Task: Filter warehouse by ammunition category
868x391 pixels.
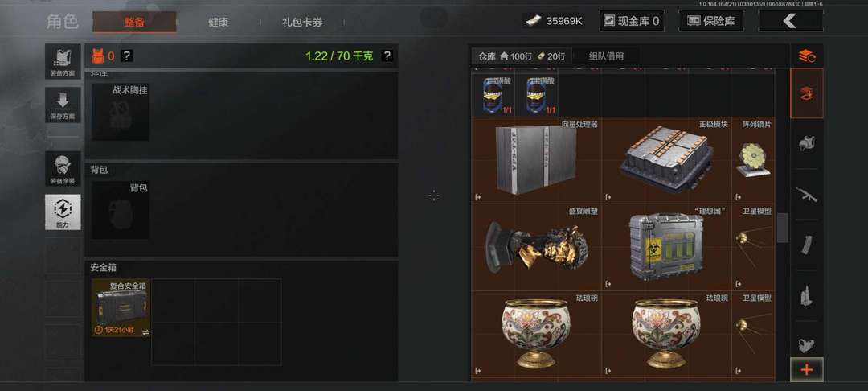Action: point(807,296)
